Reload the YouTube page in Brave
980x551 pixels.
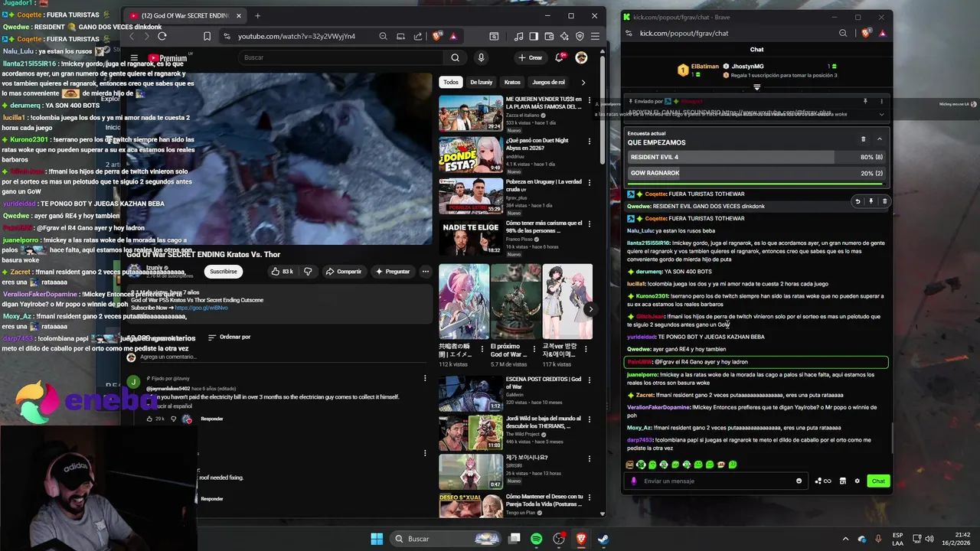(x=162, y=36)
